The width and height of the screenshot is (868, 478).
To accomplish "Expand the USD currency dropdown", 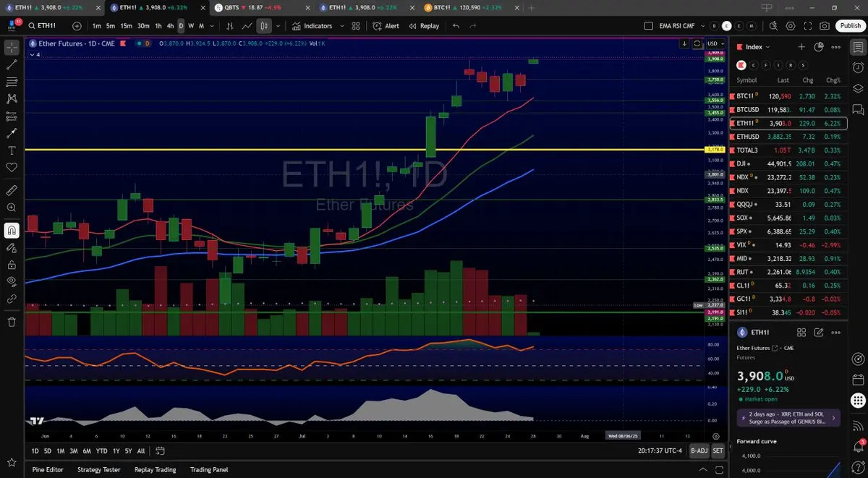I will pyautogui.click(x=715, y=43).
